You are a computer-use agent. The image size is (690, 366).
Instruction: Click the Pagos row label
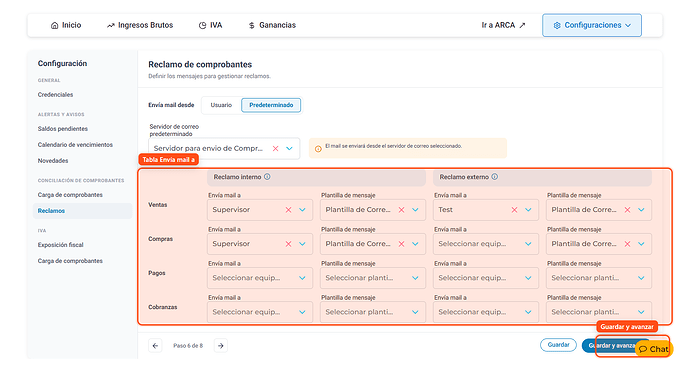(157, 273)
